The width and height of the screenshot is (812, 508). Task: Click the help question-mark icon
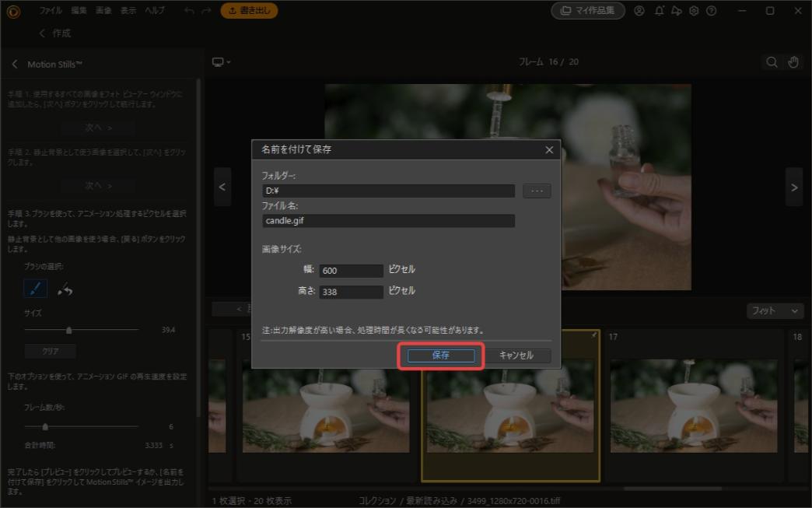(x=710, y=11)
